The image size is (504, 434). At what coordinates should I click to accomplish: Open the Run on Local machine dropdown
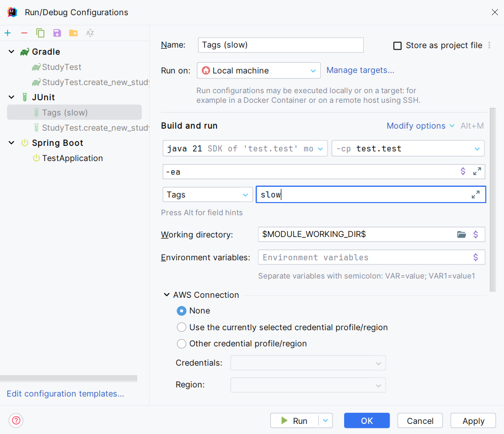(x=259, y=70)
